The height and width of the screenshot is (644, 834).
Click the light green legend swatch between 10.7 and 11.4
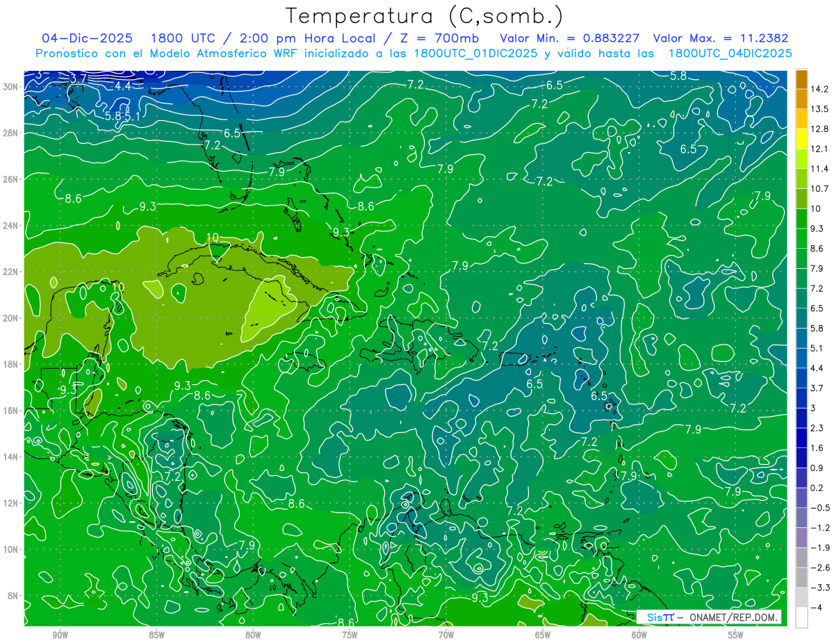[x=801, y=179]
